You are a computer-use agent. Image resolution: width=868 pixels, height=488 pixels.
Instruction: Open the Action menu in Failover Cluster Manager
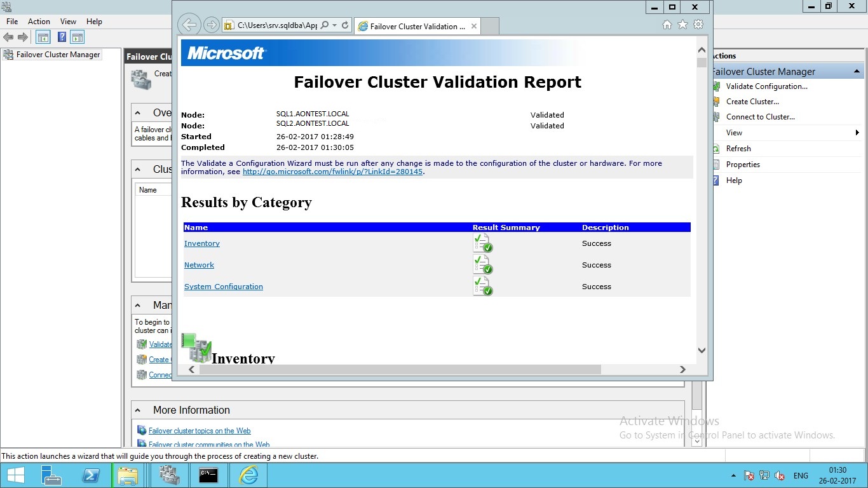click(39, 22)
